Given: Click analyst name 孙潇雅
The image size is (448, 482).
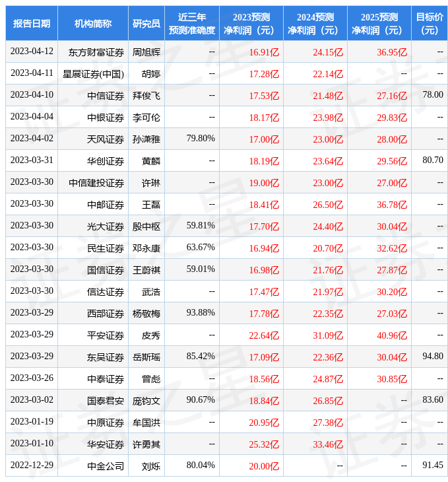Looking at the screenshot, I should pyautogui.click(x=146, y=139).
